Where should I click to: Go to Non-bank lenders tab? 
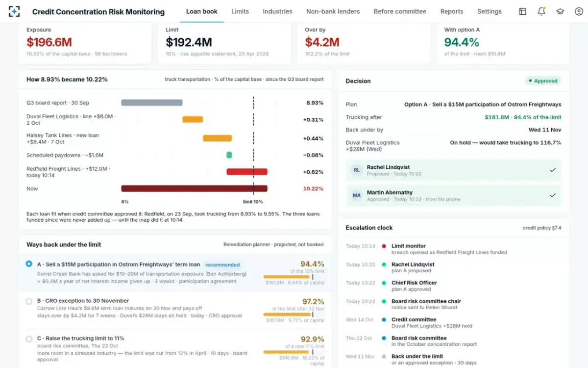[x=333, y=11]
